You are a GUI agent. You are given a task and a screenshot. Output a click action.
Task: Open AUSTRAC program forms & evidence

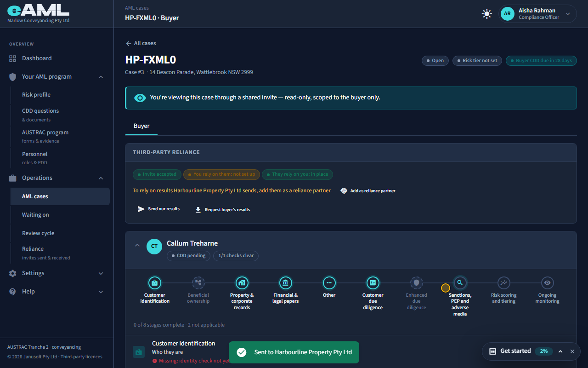60,136
